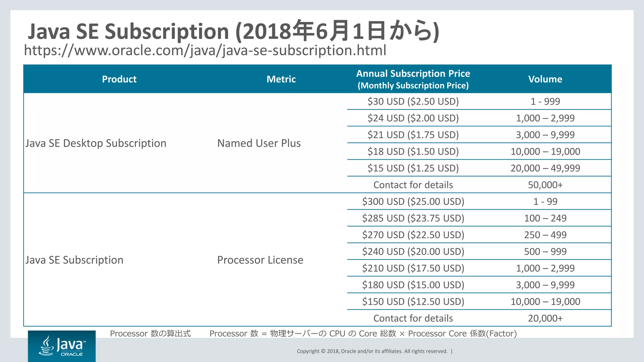Select the Processor License cell
This screenshot has width=644, height=362.
[x=260, y=260]
